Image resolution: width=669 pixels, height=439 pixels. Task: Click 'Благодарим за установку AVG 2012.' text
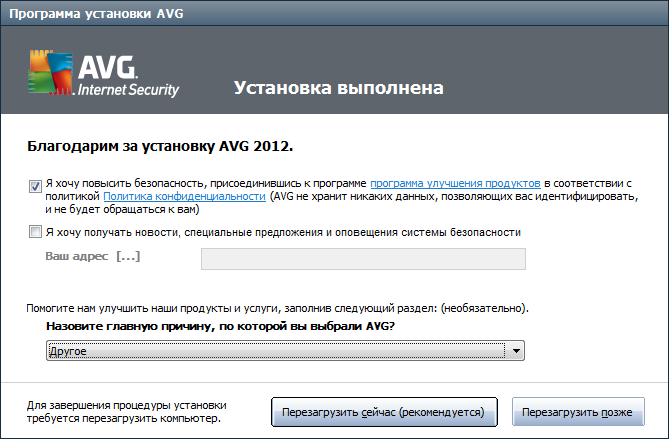pos(160,146)
